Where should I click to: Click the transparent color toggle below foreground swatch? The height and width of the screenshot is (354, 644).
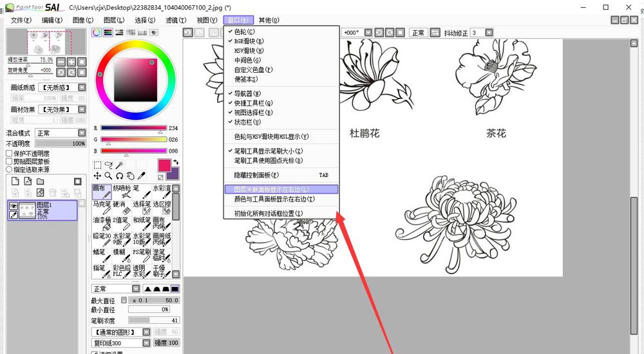click(x=160, y=178)
